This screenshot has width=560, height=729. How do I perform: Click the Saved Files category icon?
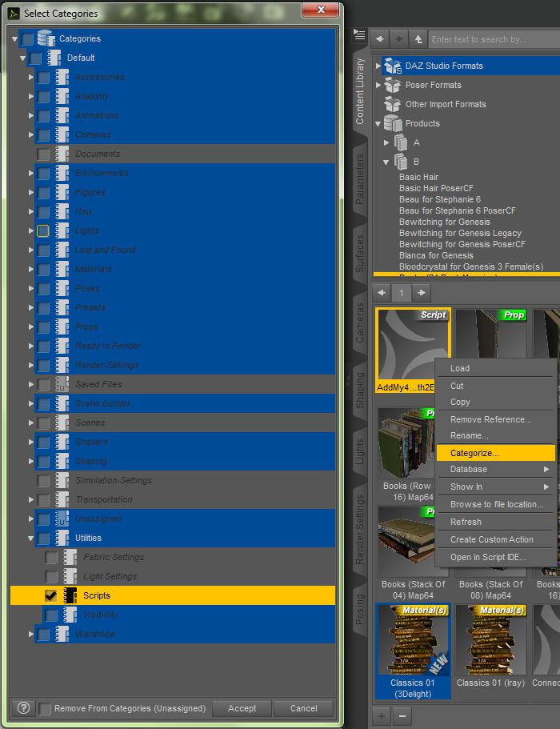tap(62, 384)
